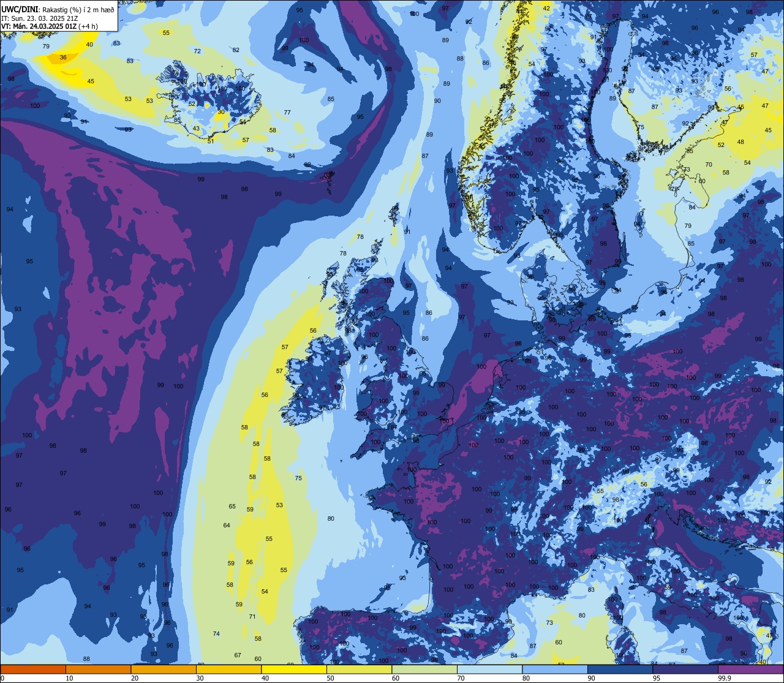Click the '64' value west of Bay of Biscay
The height and width of the screenshot is (683, 784).
tap(227, 526)
